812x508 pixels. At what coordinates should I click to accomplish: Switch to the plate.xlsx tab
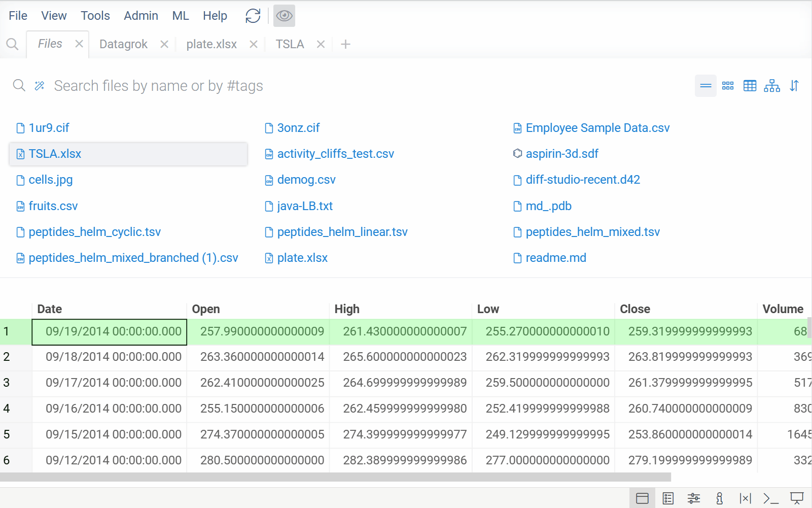pos(211,44)
